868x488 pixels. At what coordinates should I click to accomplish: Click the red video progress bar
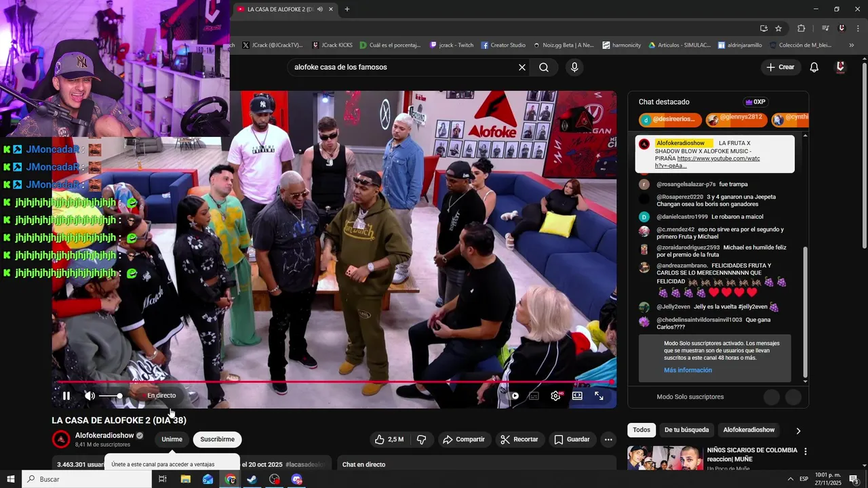(x=334, y=382)
